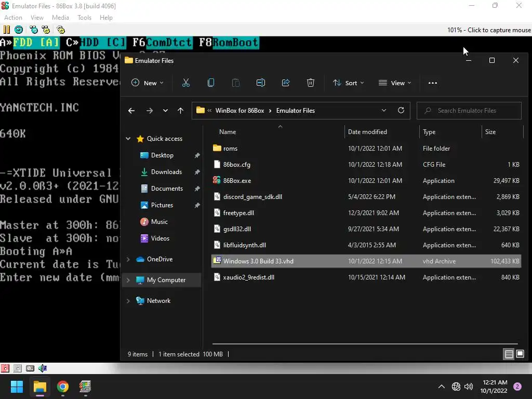Sort files by Name column header

coord(278,132)
